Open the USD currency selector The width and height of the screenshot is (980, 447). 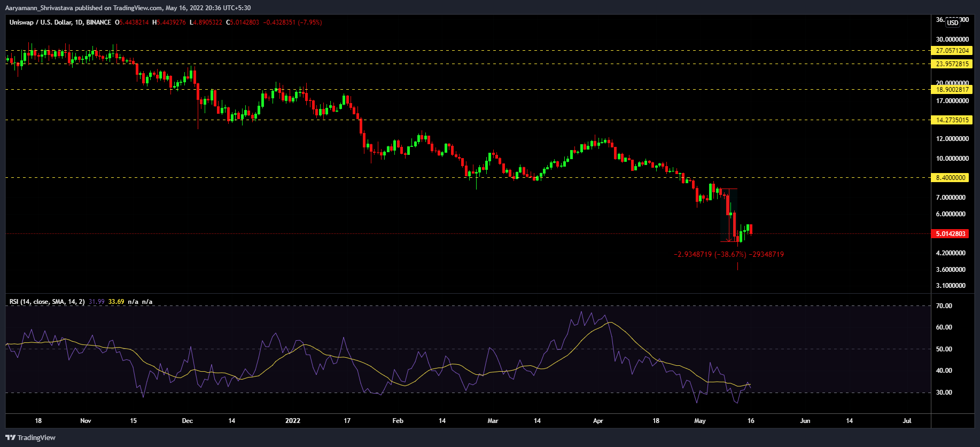point(953,22)
